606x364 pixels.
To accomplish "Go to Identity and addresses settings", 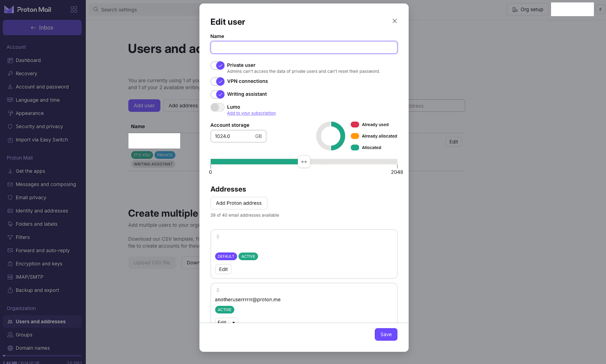I will pos(42,211).
